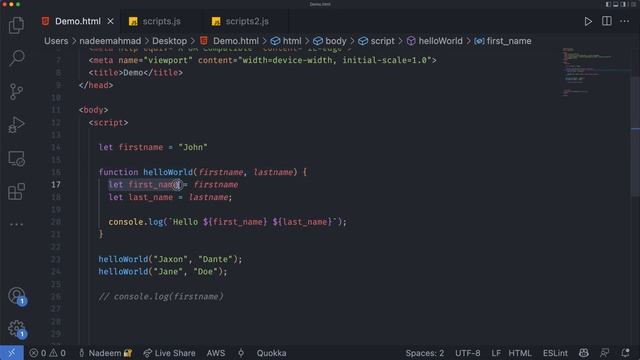This screenshot has width=640, height=360.
Task: Click the status bar icon beside Quokka
Action: 241,353
